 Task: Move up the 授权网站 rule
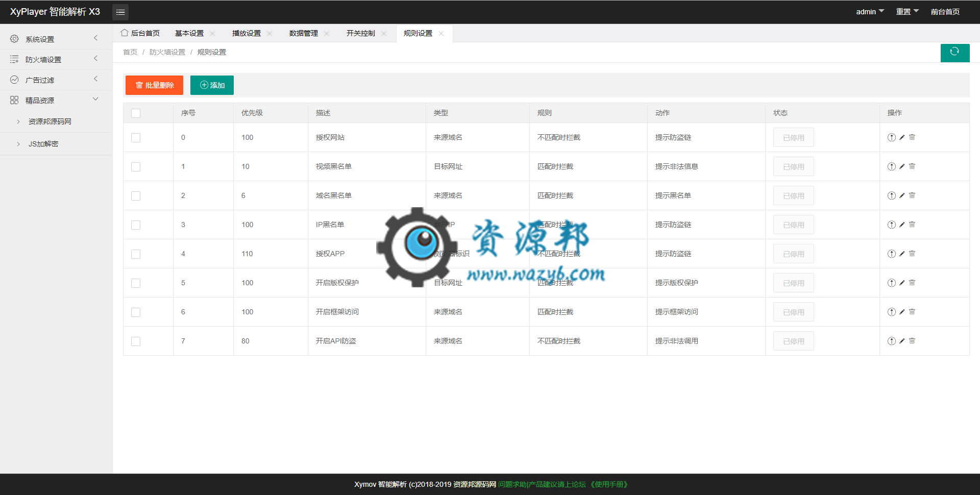point(891,137)
